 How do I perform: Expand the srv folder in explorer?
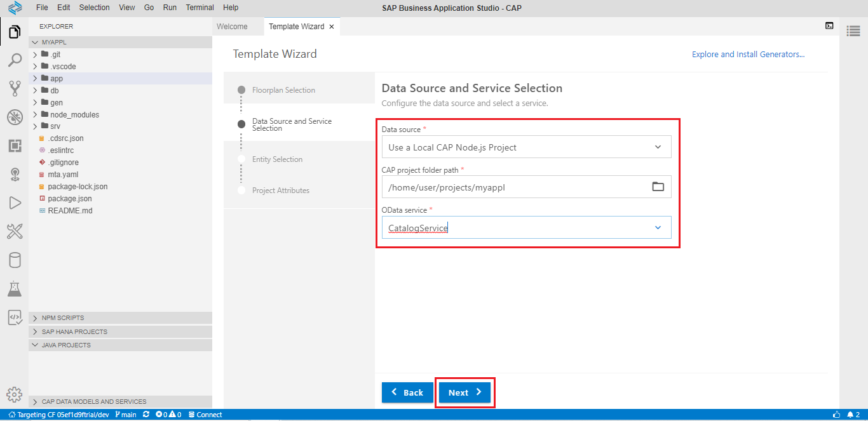pos(55,126)
